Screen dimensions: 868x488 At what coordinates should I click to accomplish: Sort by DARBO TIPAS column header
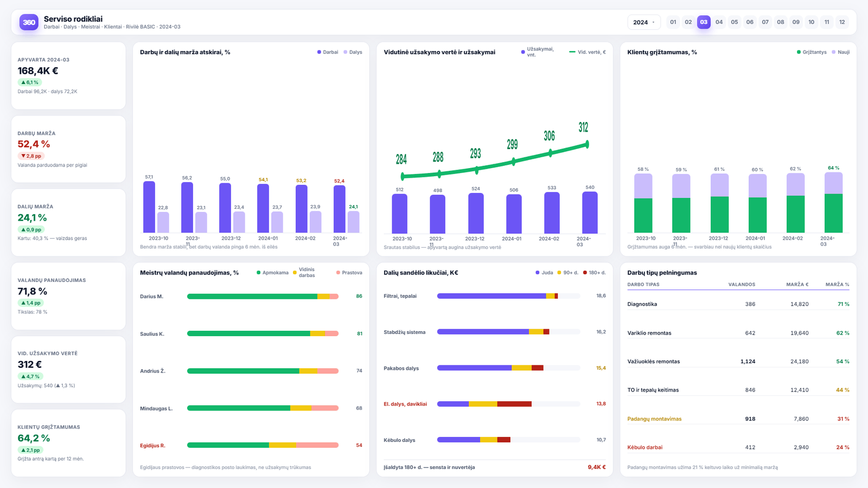(643, 284)
